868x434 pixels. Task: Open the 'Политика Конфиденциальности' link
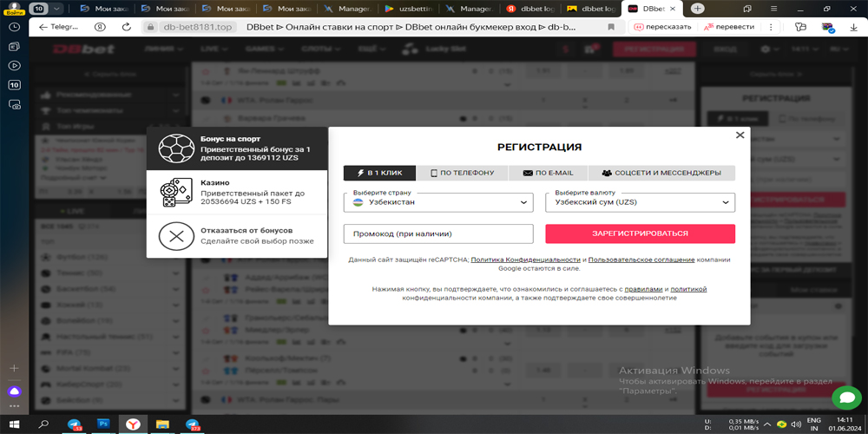point(525,260)
